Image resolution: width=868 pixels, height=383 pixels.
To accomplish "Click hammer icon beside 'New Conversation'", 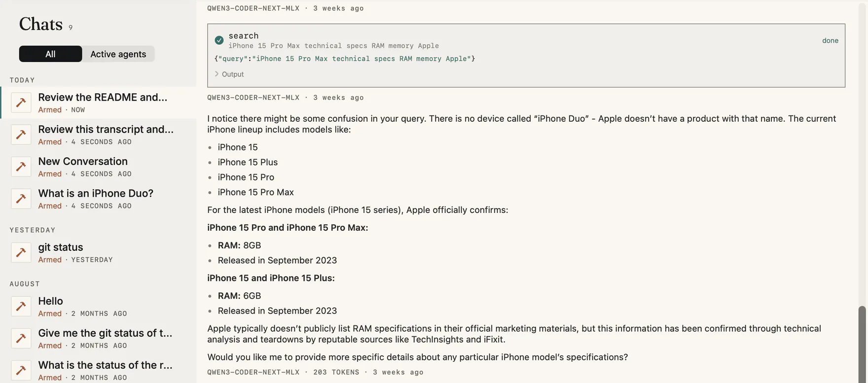I will coord(21,167).
